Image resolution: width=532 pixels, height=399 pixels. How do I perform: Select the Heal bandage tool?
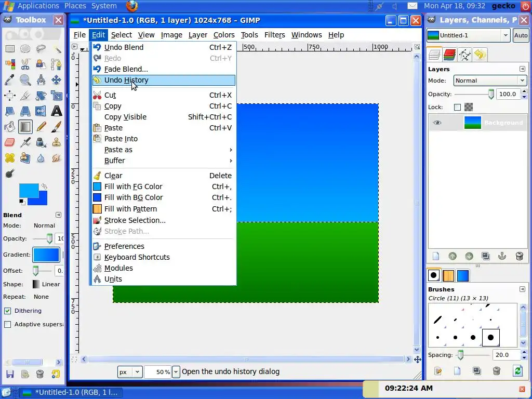(x=10, y=158)
